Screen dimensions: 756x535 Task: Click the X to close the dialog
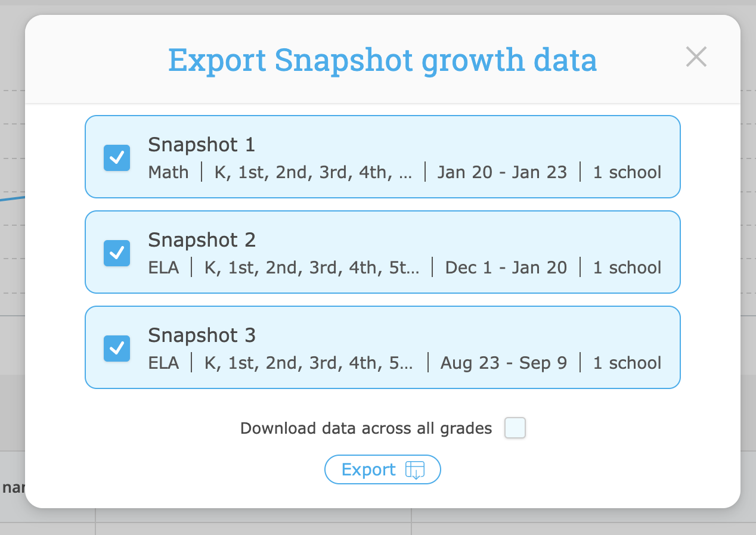coord(696,57)
